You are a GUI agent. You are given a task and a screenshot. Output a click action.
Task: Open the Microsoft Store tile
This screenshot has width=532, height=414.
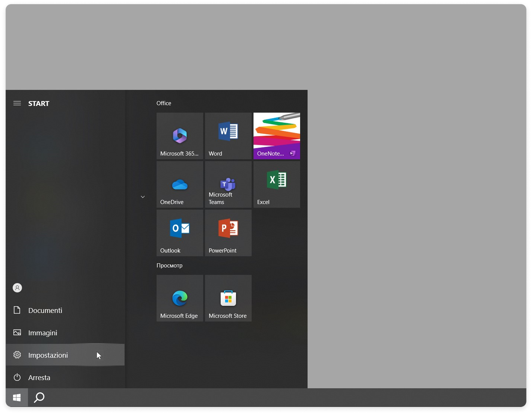pos(228,298)
